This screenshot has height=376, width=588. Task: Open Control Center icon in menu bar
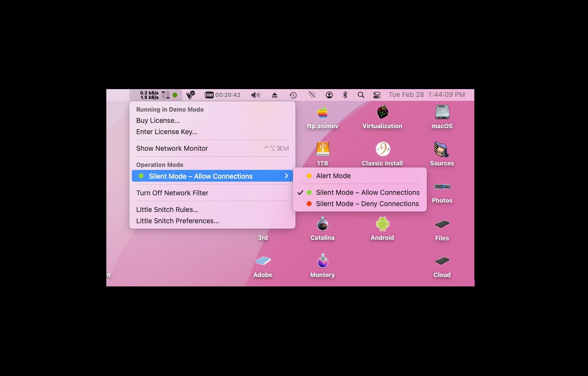pyautogui.click(x=377, y=95)
